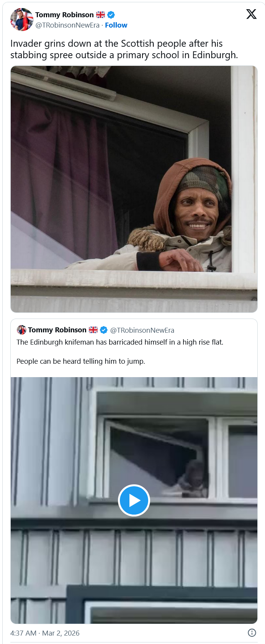Click the UK flag emoji in the header
Image resolution: width=265 pixels, height=644 pixels.
[100, 15]
